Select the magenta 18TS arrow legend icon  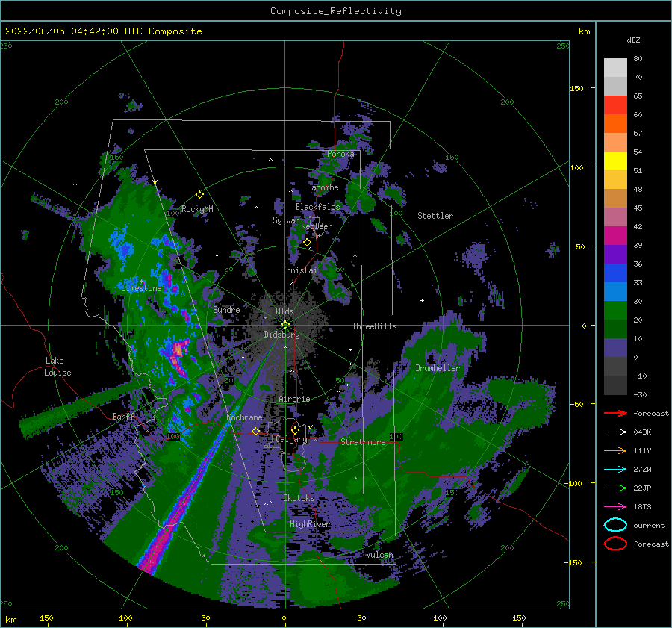click(x=615, y=507)
